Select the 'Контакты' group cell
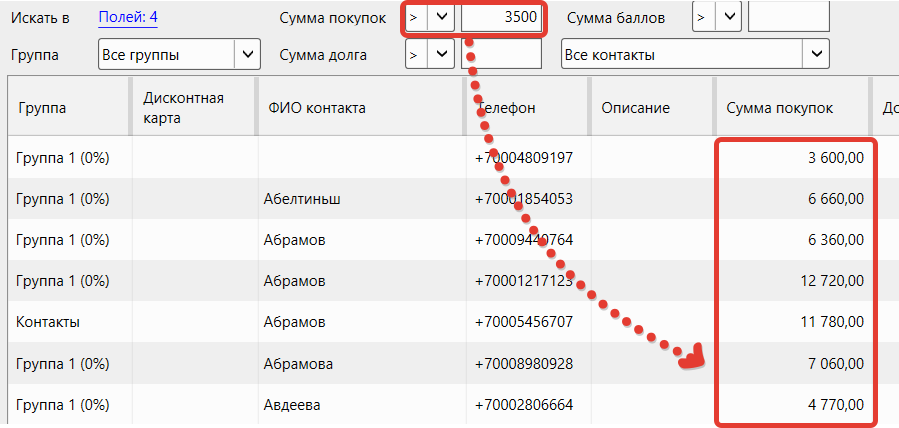 coord(48,322)
